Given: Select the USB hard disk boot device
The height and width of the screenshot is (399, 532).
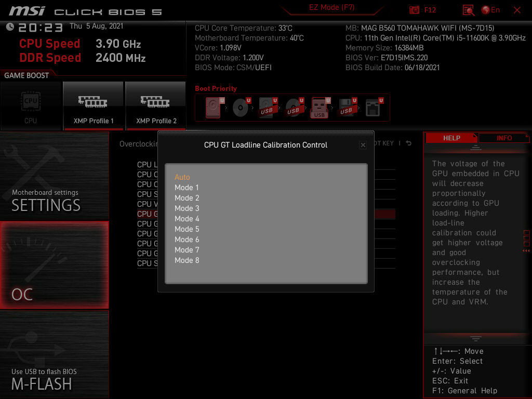Looking at the screenshot, I should pos(268,108).
